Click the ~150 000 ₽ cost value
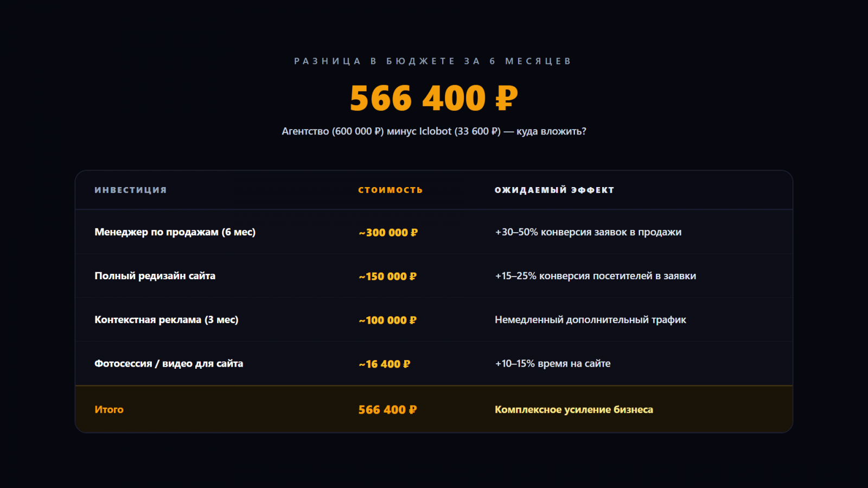The height and width of the screenshot is (488, 868). point(387,277)
